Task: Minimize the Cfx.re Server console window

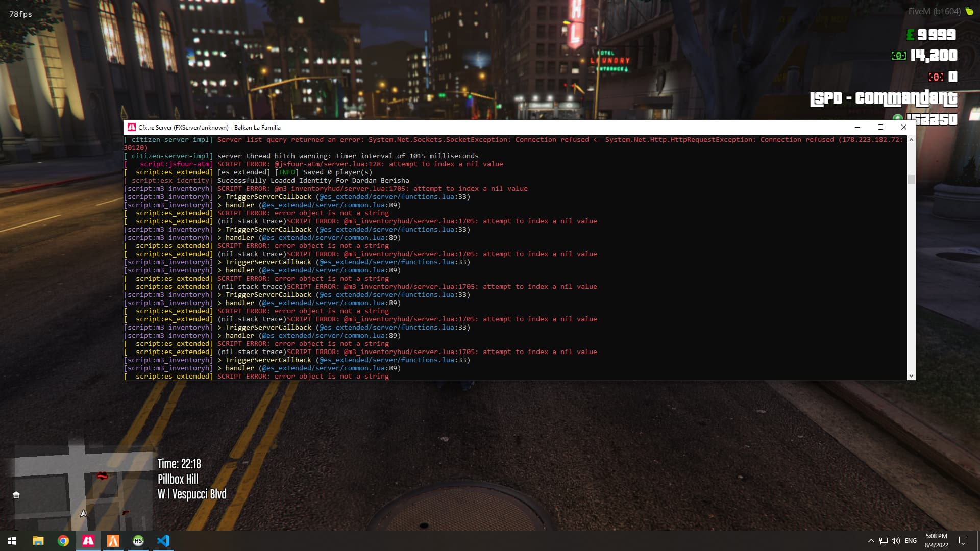Action: [857, 128]
